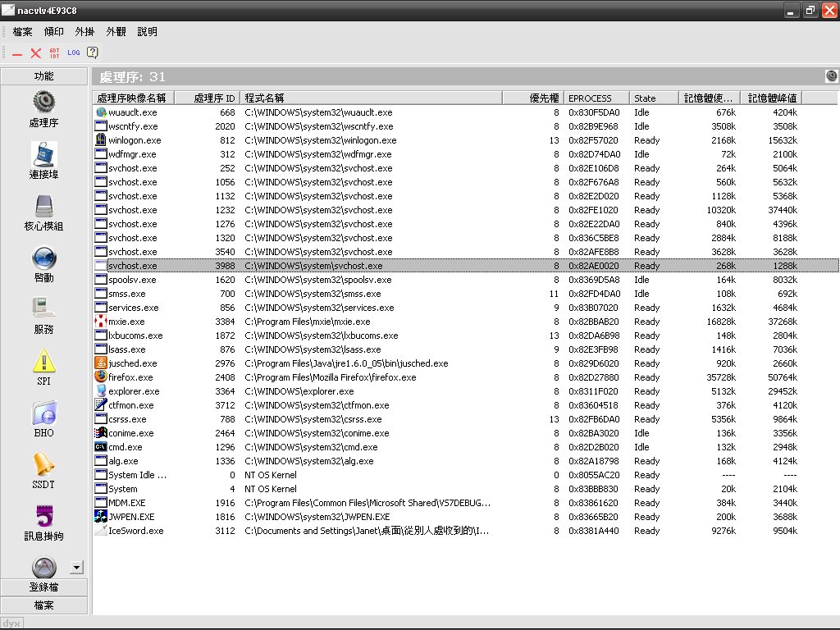
Task: Click the red X toolbar icon
Action: coord(36,53)
